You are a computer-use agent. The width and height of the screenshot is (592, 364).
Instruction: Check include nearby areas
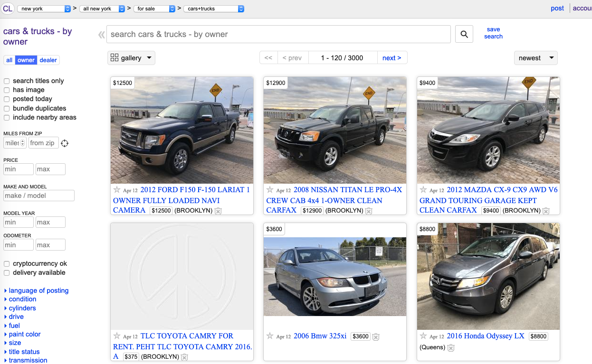pos(7,118)
